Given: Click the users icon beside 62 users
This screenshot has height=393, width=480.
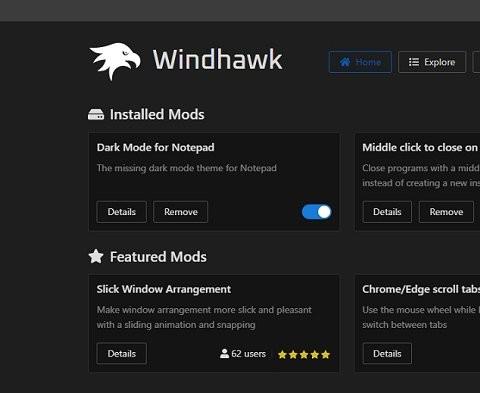Looking at the screenshot, I should coord(225,354).
